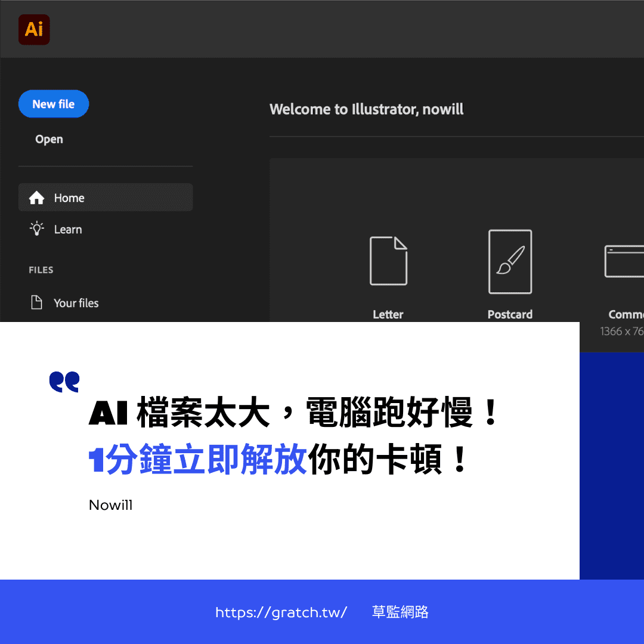
Task: Open the Your files label
Action: tap(76, 303)
